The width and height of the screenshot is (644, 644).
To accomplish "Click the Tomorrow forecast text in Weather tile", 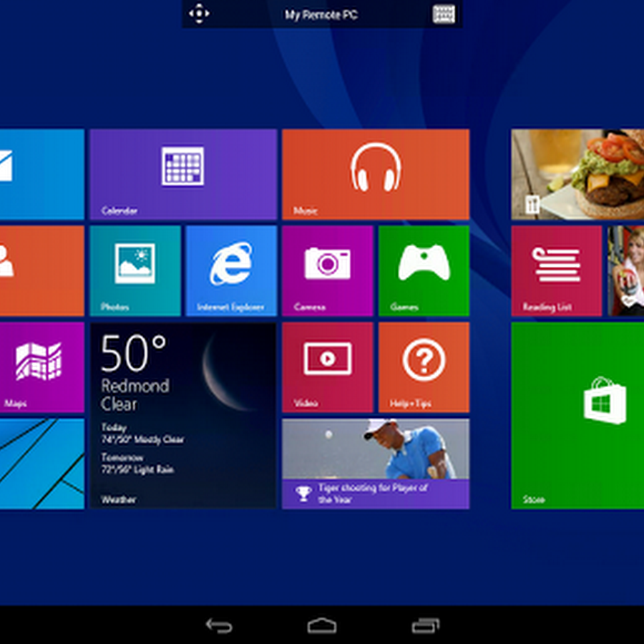I will 137,464.
